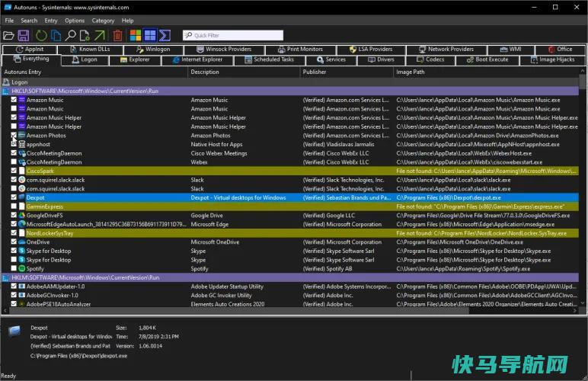Image resolution: width=588 pixels, height=381 pixels.
Task: Click the Dexpot entry icon in the list
Action: pos(22,197)
